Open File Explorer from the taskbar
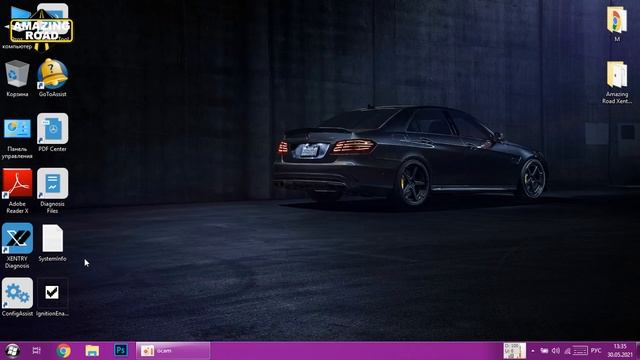Screen dimensions: 640x360 pyautogui.click(x=92, y=351)
